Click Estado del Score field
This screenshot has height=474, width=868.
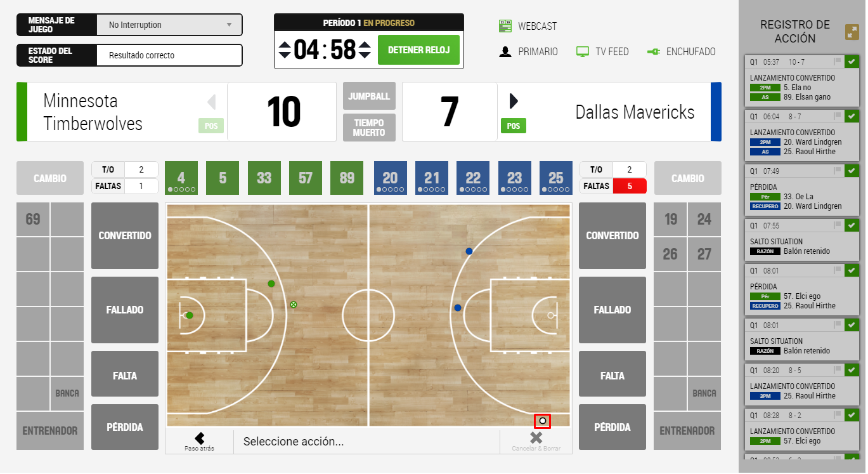click(x=169, y=55)
